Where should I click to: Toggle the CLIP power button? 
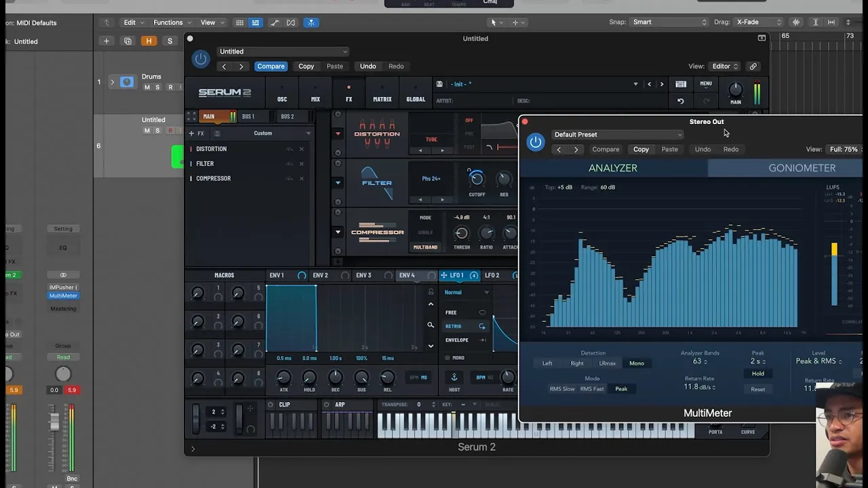pos(271,405)
